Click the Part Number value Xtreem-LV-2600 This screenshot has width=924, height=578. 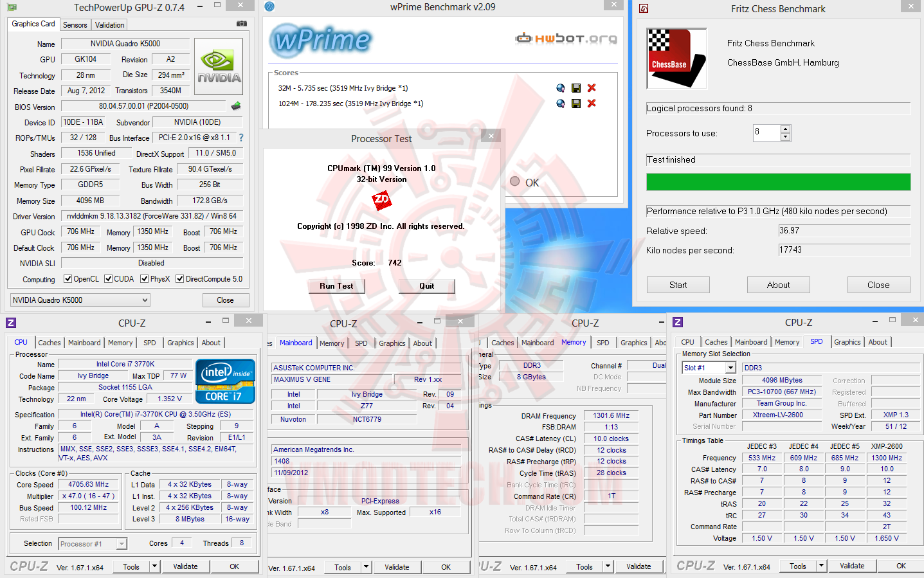[781, 415]
